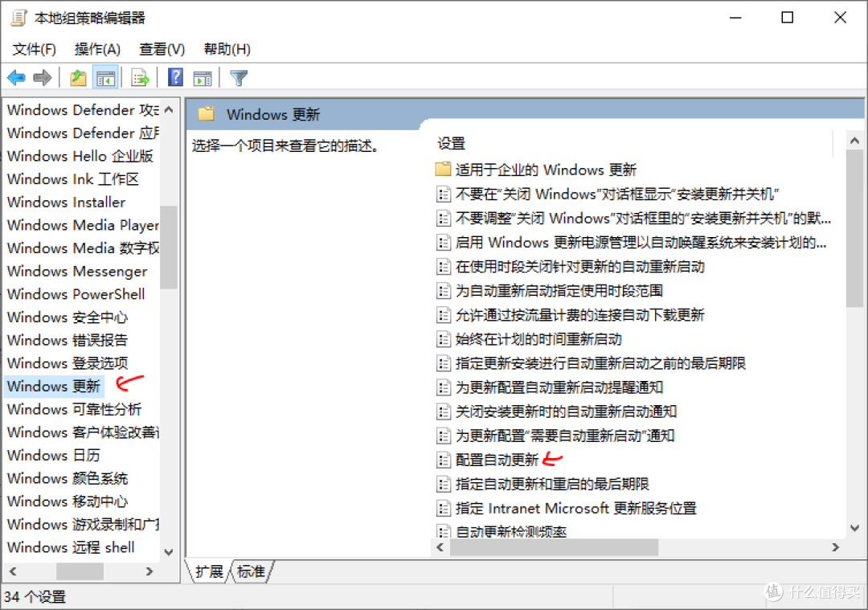Select 指定自动更新和重启的最后期限 setting
Image resolution: width=868 pixels, height=610 pixels.
click(x=552, y=484)
